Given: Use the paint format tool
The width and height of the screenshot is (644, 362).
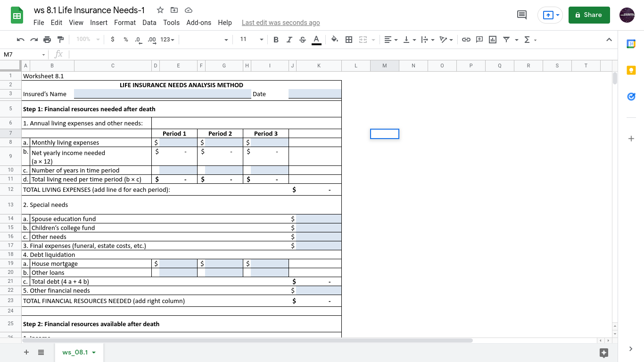Looking at the screenshot, I should (60, 40).
